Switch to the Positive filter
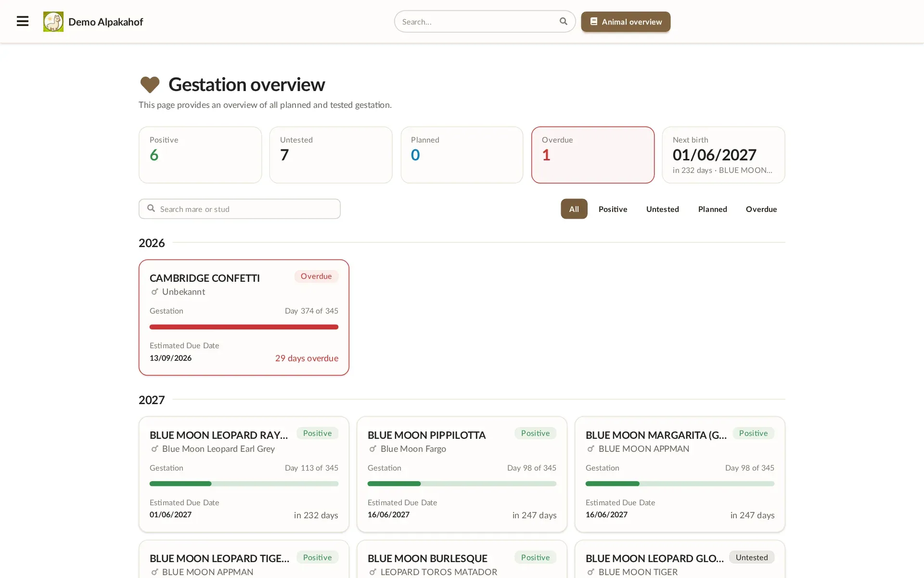The image size is (924, 578). (613, 209)
